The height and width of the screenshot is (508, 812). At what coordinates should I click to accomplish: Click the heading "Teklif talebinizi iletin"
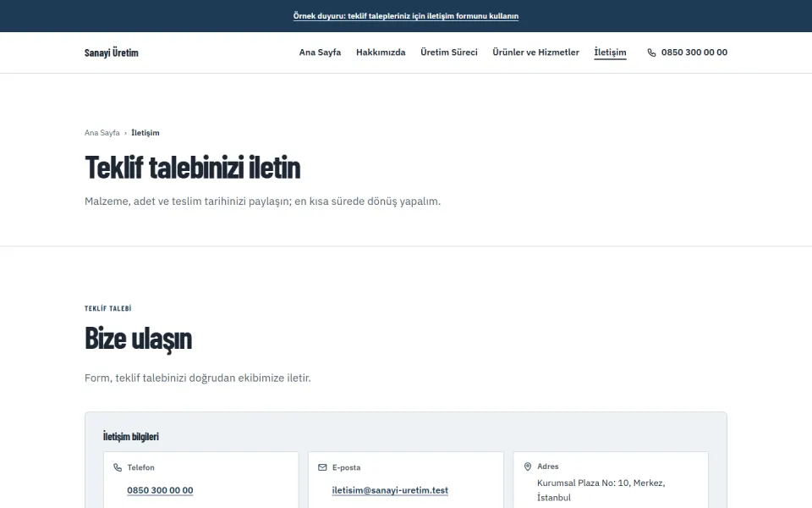[193, 167]
